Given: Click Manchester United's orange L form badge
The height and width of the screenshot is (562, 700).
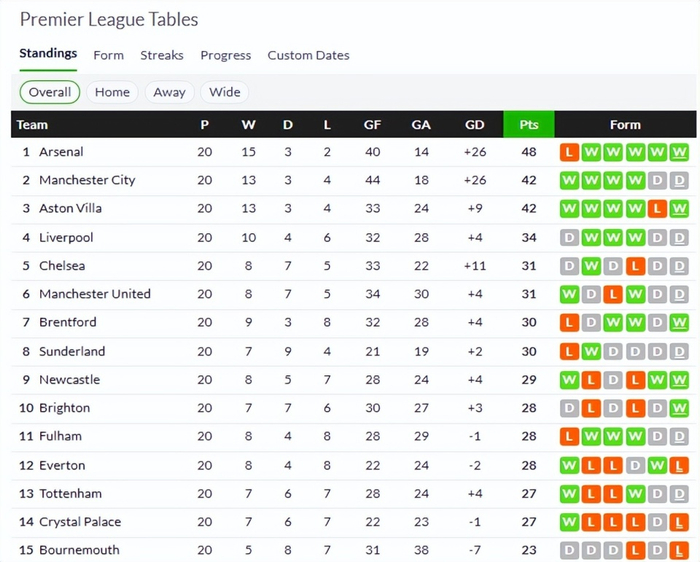Looking at the screenshot, I should click(x=613, y=294).
